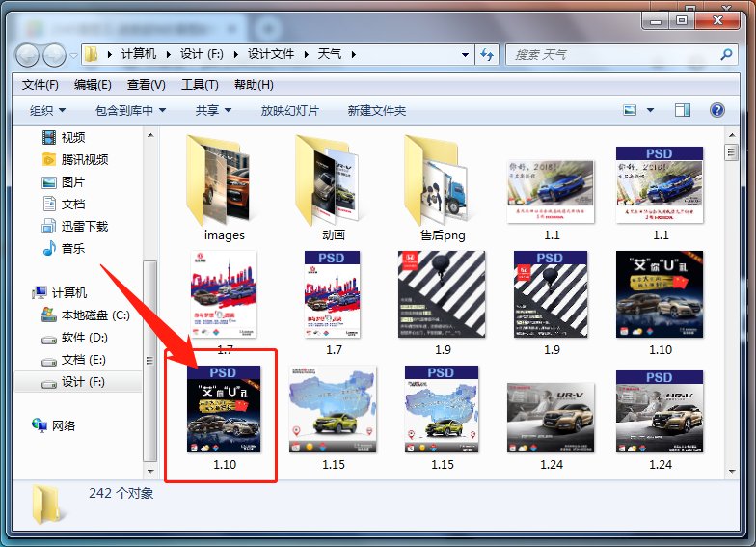Click the folder icon in address bar

92,54
